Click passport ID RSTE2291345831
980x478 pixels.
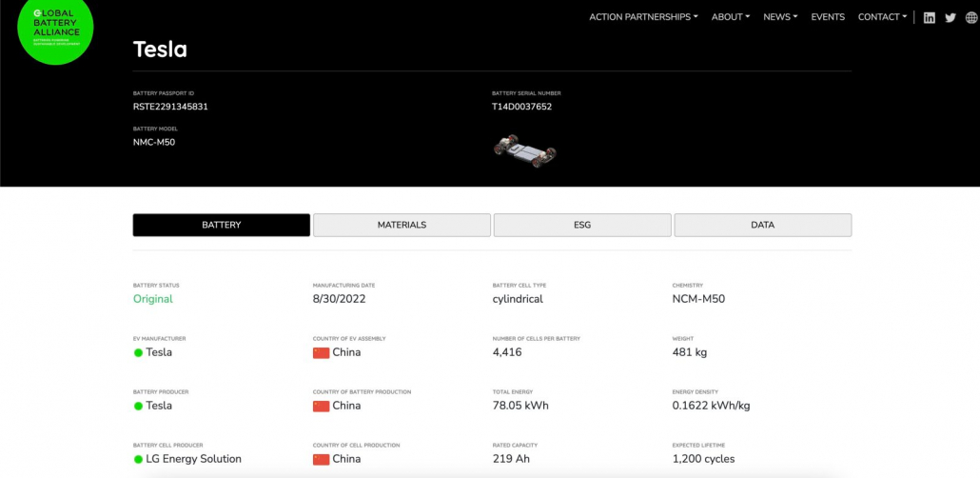pos(170,107)
